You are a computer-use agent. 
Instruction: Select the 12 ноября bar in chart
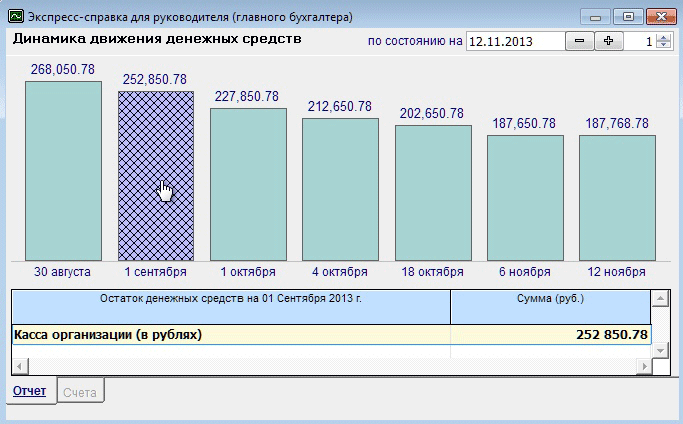pyautogui.click(x=617, y=198)
